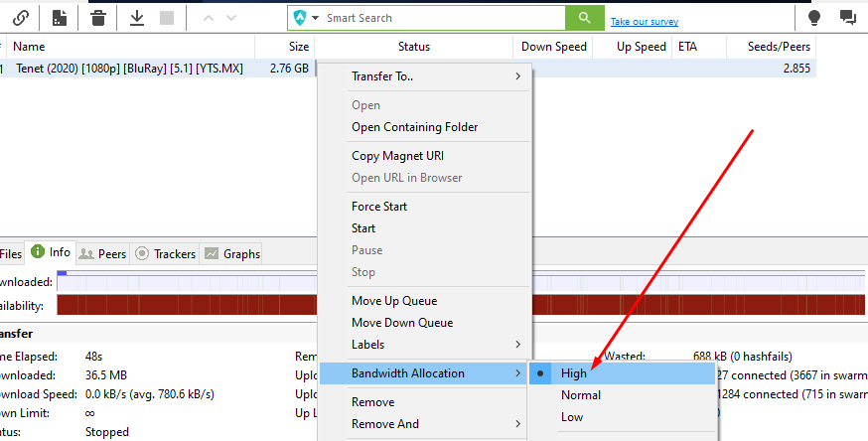Click the chat bubbles icon
Image resolution: width=868 pixels, height=441 pixels.
coord(847,18)
